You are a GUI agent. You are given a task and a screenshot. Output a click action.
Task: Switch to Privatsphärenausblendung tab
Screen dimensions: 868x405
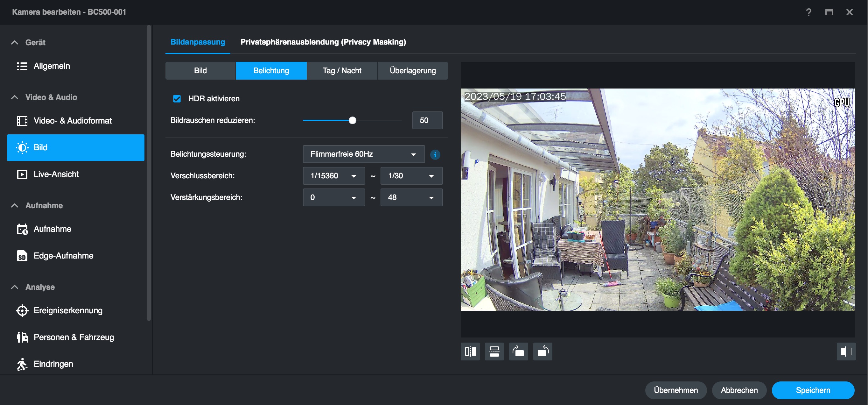tap(323, 42)
